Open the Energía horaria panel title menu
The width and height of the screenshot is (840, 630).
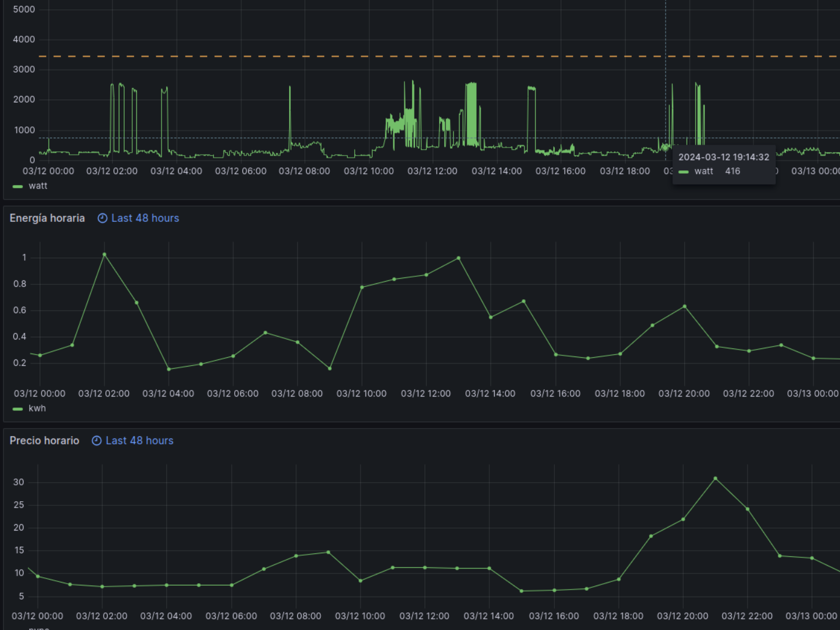click(x=47, y=218)
